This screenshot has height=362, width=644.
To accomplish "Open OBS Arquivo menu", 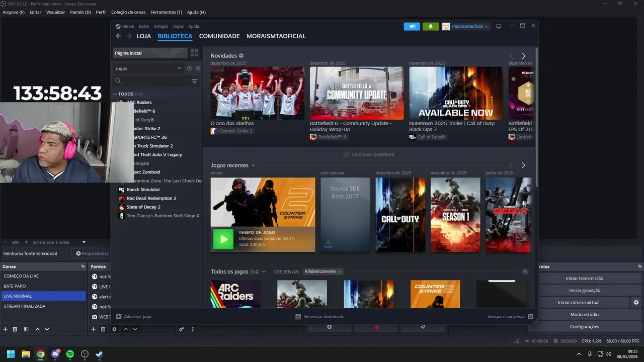I will [14, 12].
